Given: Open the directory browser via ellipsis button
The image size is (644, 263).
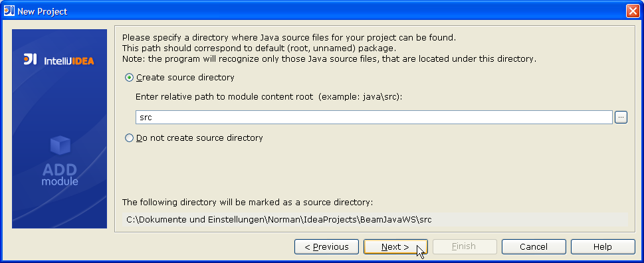Looking at the screenshot, I should 621,118.
